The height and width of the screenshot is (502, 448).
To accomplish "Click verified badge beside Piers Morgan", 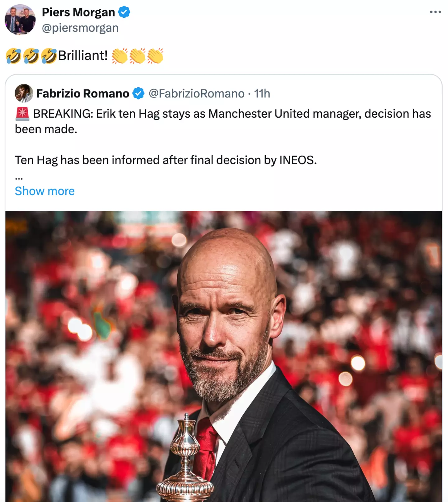I will (124, 12).
